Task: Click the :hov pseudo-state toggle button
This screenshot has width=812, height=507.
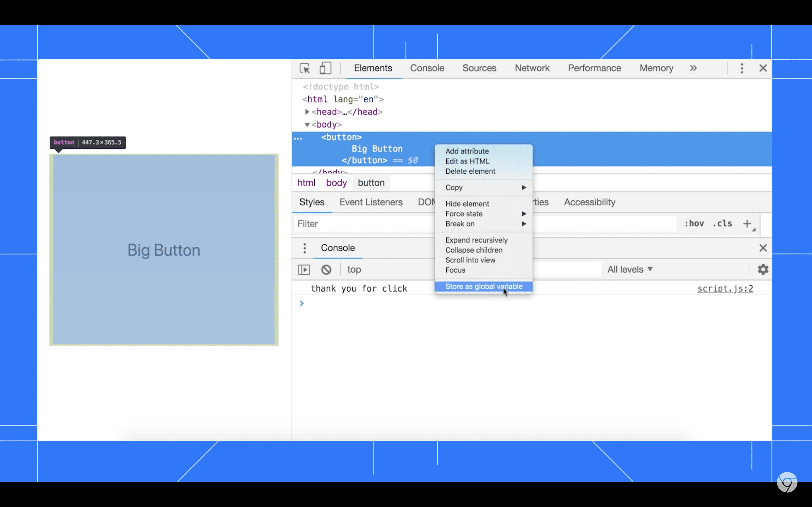Action: 693,223
